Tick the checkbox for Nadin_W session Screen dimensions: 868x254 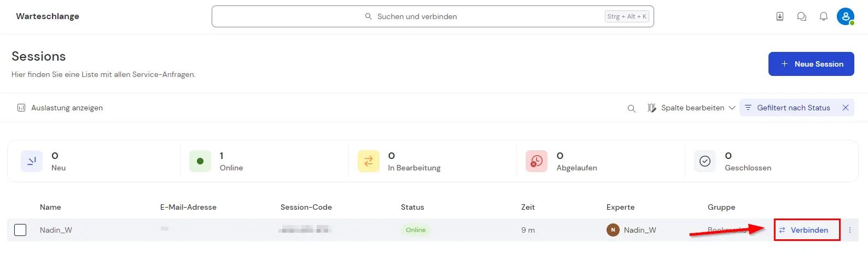click(x=20, y=230)
